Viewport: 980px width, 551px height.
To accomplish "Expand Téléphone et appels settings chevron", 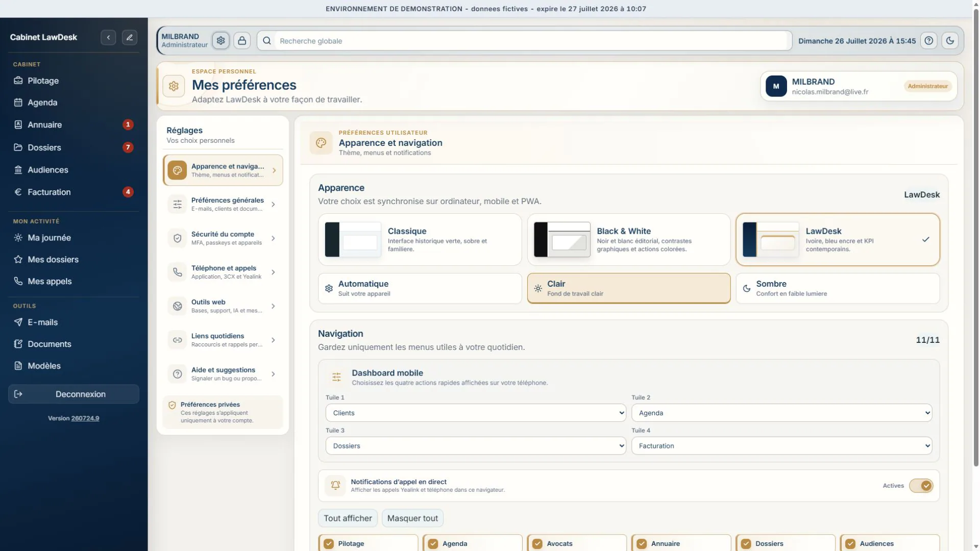I will pos(274,272).
